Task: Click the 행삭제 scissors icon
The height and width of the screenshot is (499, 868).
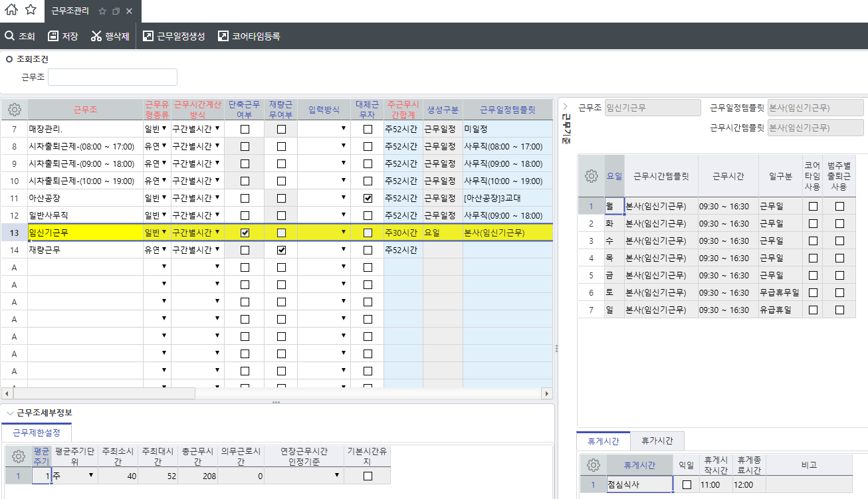Action: point(96,36)
